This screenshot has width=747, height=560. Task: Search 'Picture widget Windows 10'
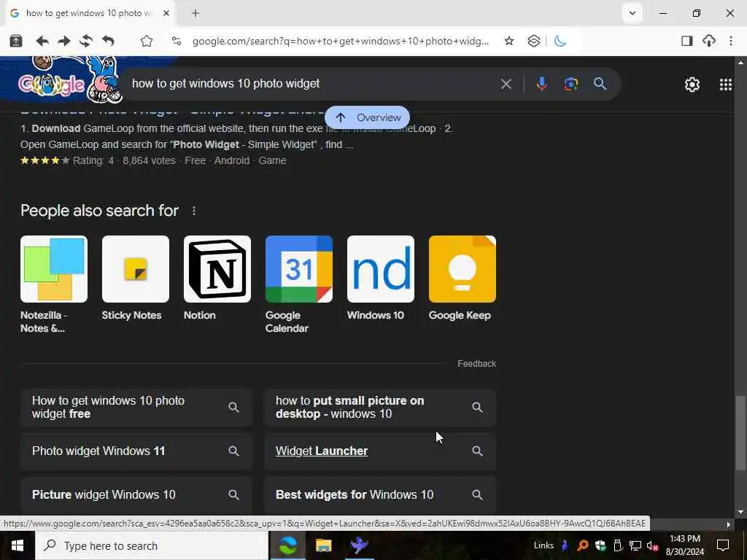click(136, 495)
